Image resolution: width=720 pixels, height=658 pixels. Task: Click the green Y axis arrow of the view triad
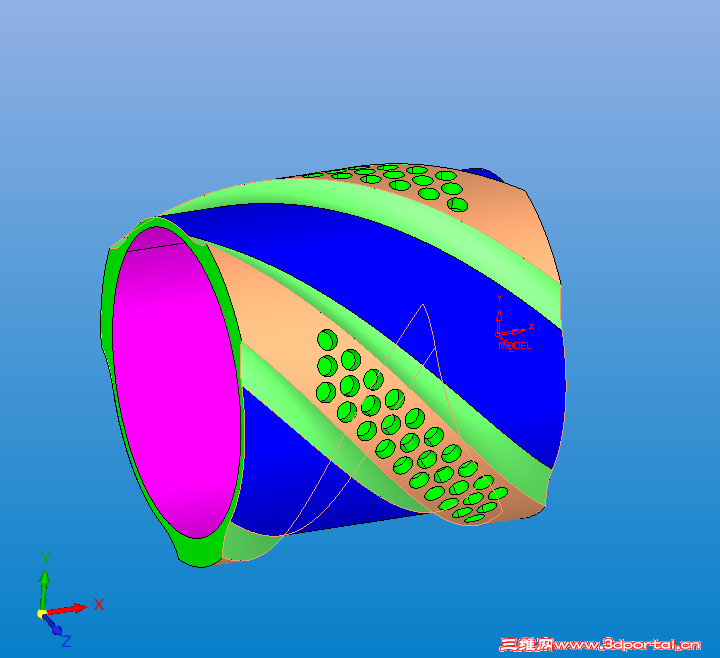pyautogui.click(x=44, y=590)
